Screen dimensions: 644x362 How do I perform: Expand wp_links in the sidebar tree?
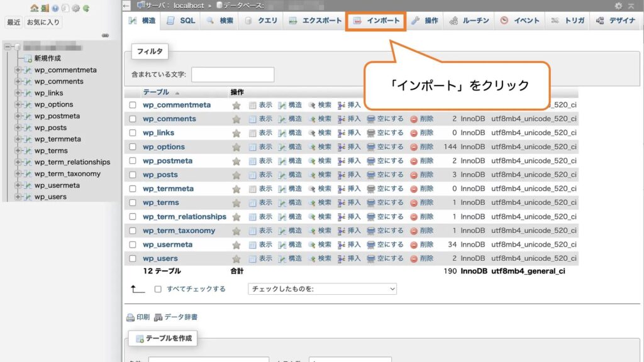18,93
